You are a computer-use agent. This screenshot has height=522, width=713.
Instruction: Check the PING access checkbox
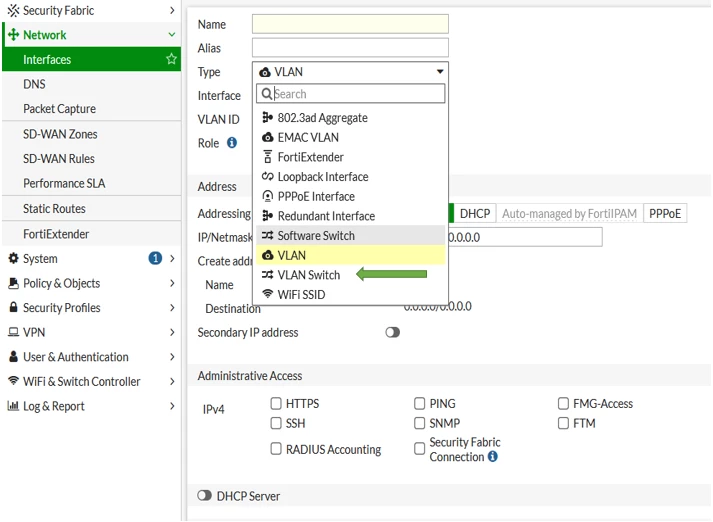click(420, 403)
